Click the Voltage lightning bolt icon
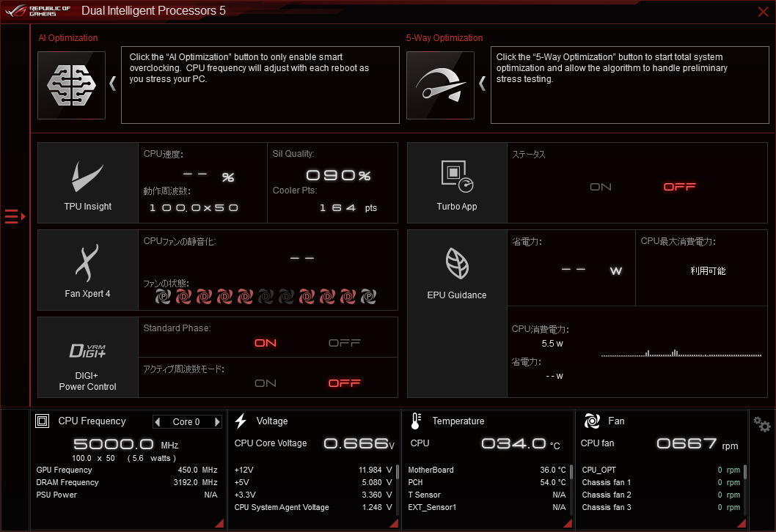 click(x=241, y=421)
